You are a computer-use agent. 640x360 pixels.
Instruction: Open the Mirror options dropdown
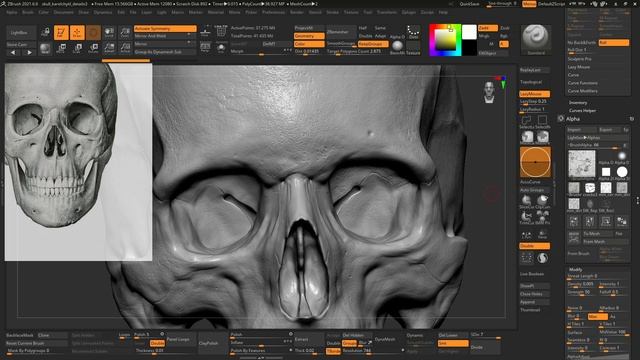pos(165,44)
